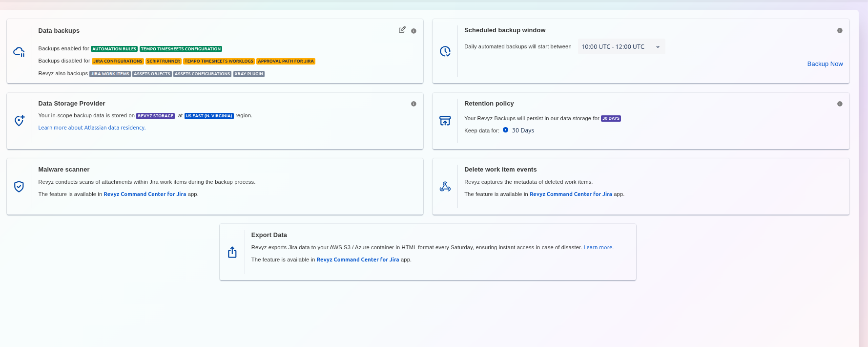Click the location pin icon in Data Storage Provider
This screenshot has width=868, height=347.
click(x=19, y=121)
